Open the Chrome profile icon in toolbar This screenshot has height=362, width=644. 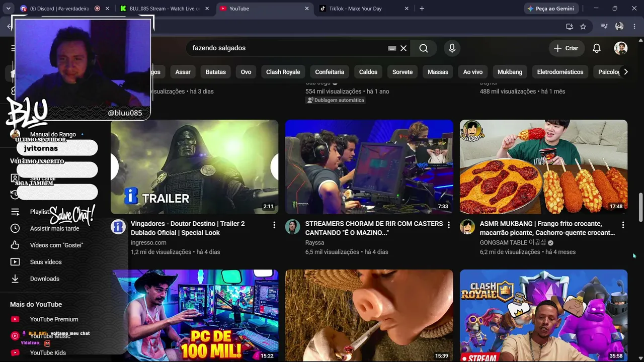tap(619, 27)
